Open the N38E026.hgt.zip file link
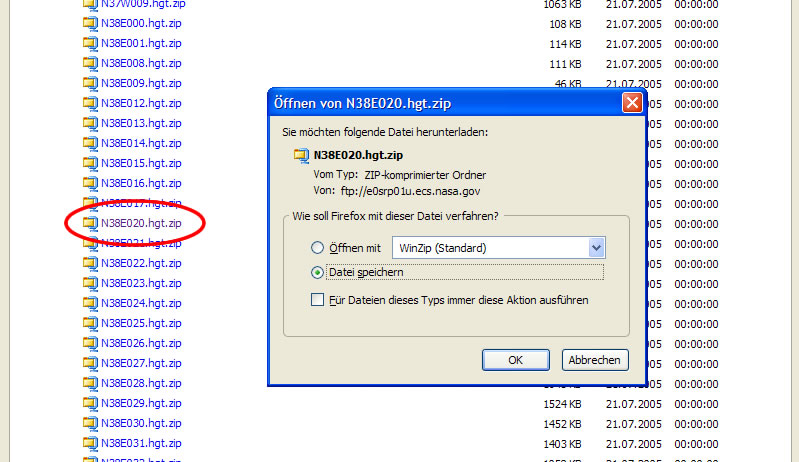Image resolution: width=799 pixels, height=462 pixels. tap(141, 343)
